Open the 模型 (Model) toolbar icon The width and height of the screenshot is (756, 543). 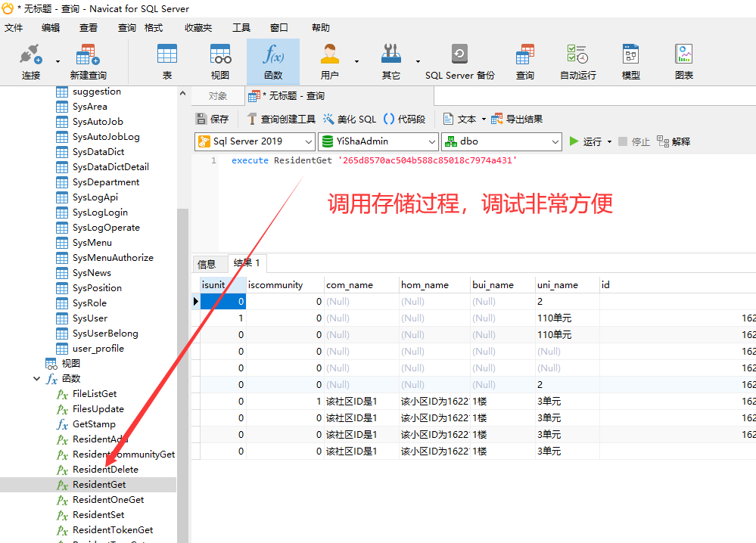click(x=630, y=62)
